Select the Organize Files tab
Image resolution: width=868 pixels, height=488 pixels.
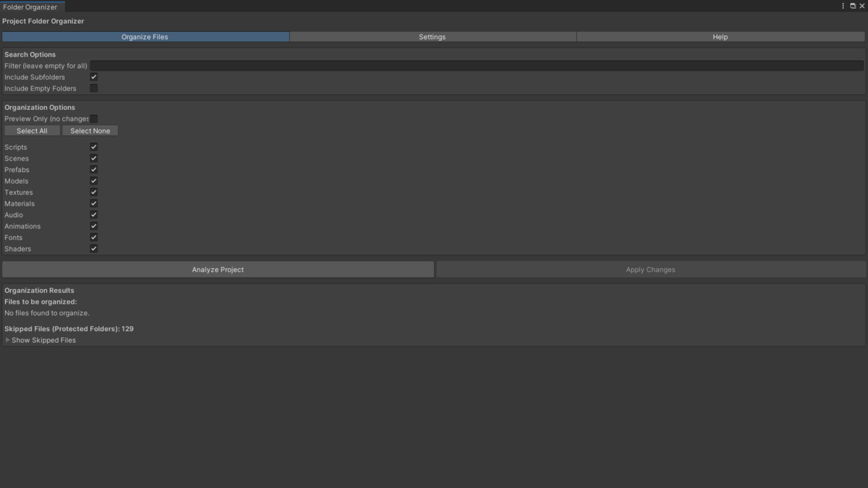(145, 36)
